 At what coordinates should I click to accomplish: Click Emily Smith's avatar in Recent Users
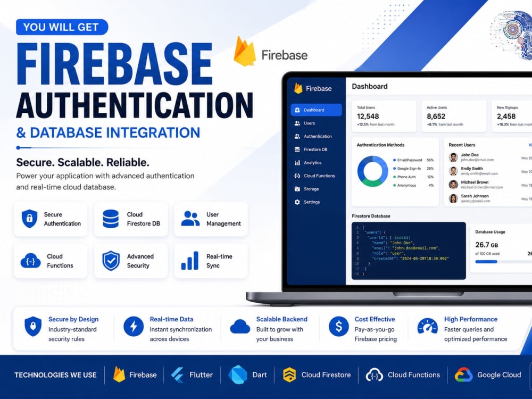(453, 171)
